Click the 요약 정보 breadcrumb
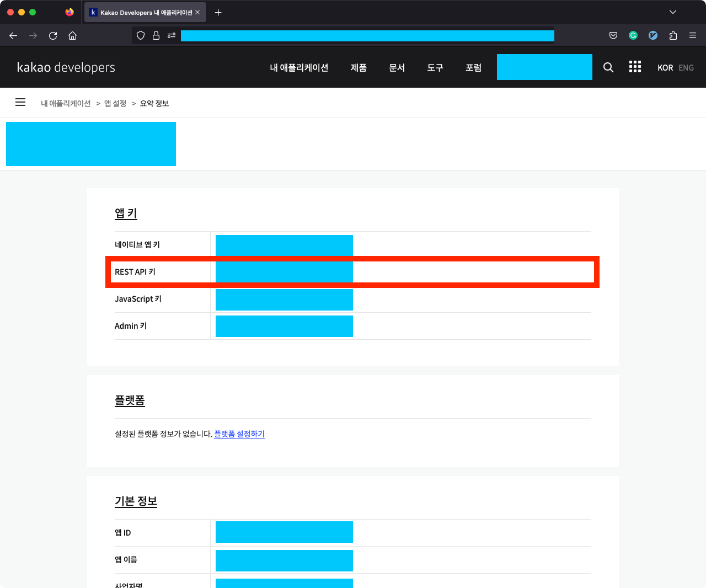This screenshot has width=706, height=588. (x=154, y=103)
